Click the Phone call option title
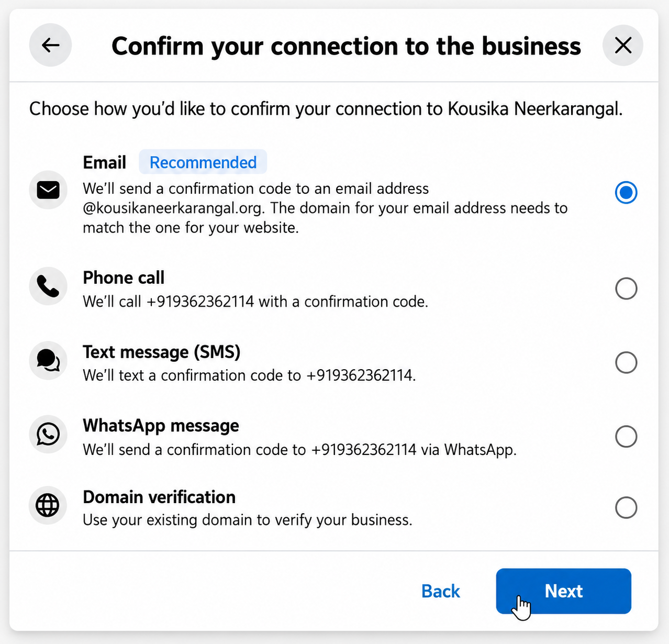The height and width of the screenshot is (644, 669). (124, 277)
